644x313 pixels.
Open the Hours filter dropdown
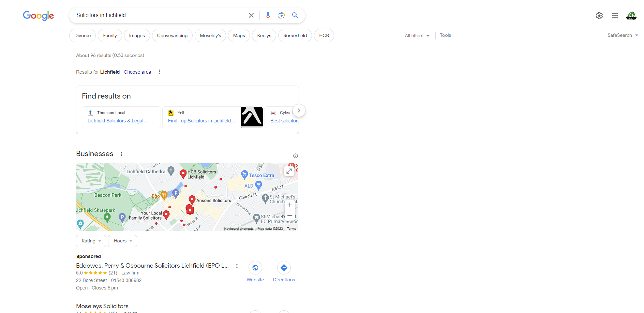pyautogui.click(x=123, y=241)
